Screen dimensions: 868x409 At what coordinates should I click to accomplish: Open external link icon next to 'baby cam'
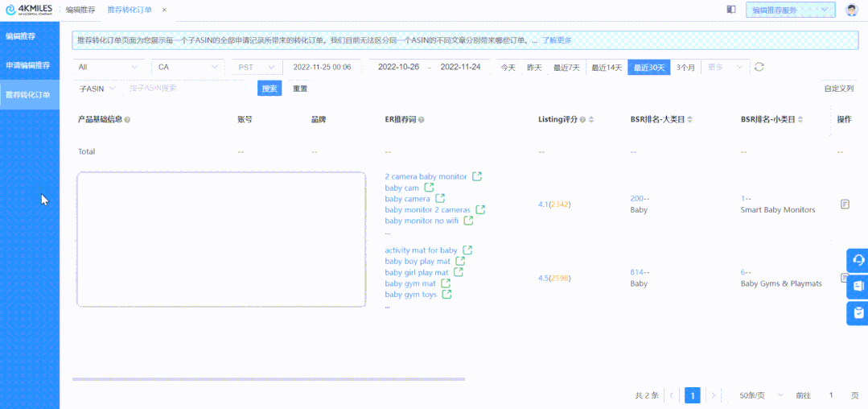tap(429, 188)
